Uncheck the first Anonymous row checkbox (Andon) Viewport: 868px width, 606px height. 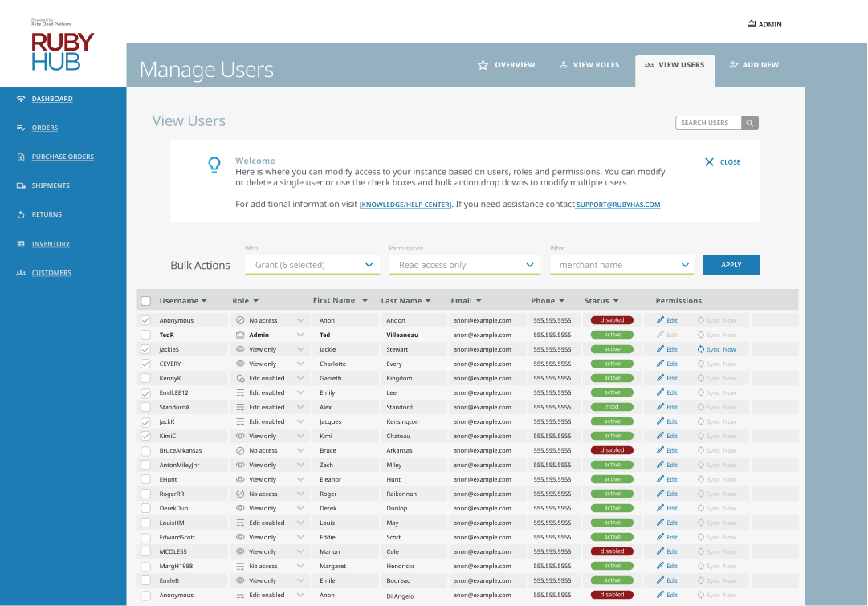[x=145, y=320]
